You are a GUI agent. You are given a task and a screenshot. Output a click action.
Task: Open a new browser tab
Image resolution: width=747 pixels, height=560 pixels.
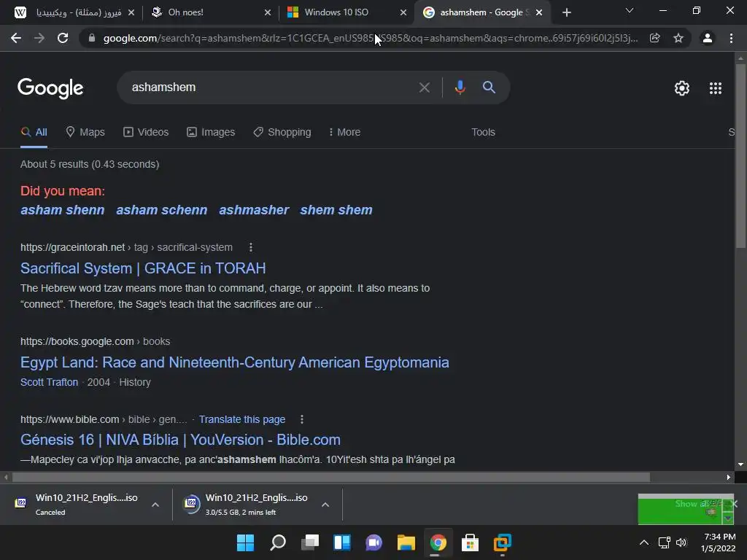click(x=566, y=12)
